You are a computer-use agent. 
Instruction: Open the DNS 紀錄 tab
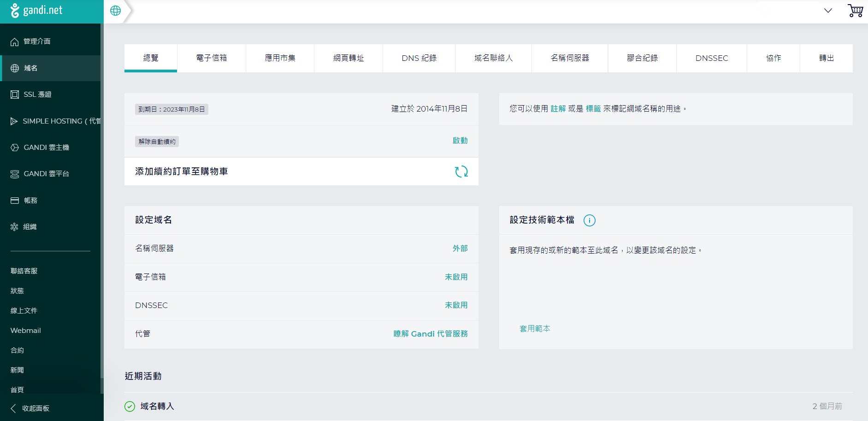[x=419, y=58]
